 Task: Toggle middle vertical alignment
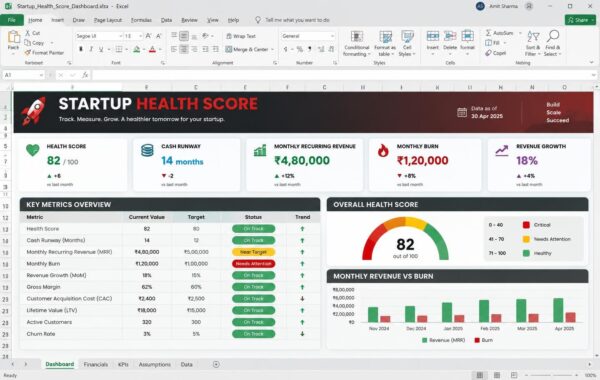click(x=184, y=36)
